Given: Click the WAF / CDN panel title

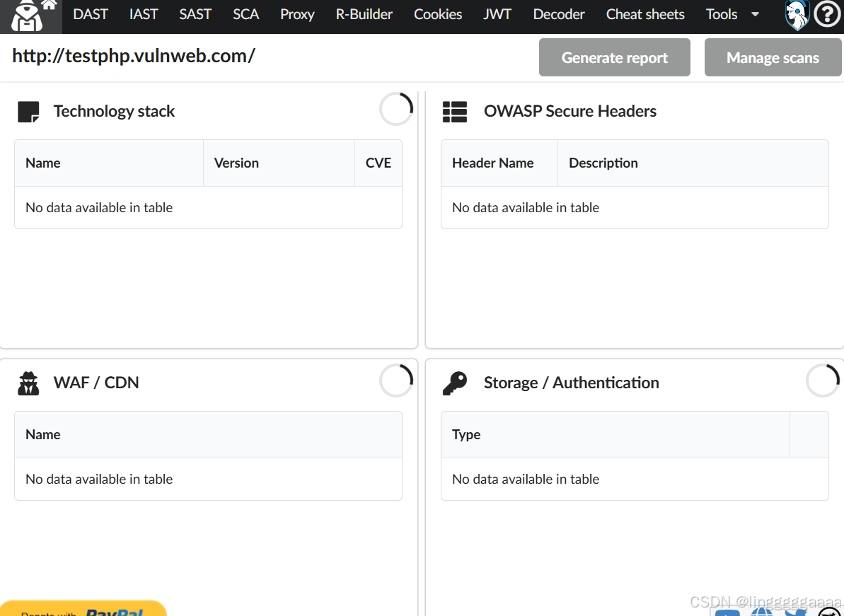Looking at the screenshot, I should click(96, 383).
